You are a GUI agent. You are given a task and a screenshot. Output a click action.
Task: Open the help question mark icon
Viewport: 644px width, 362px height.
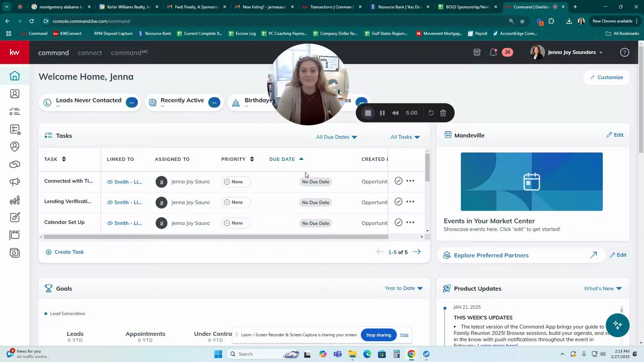click(624, 52)
